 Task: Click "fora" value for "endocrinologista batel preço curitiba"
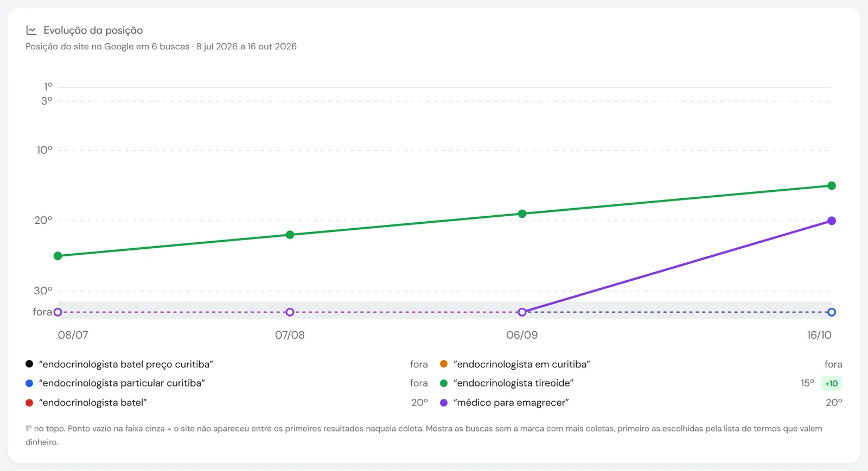point(419,364)
